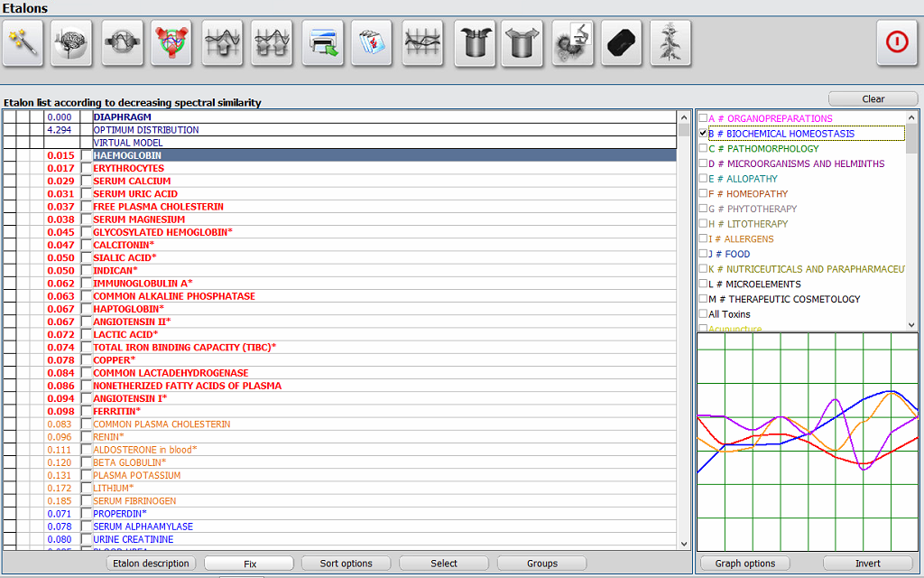The image size is (924, 578).
Task: Enable the E # Allopathy checkbox
Action: coord(703,179)
